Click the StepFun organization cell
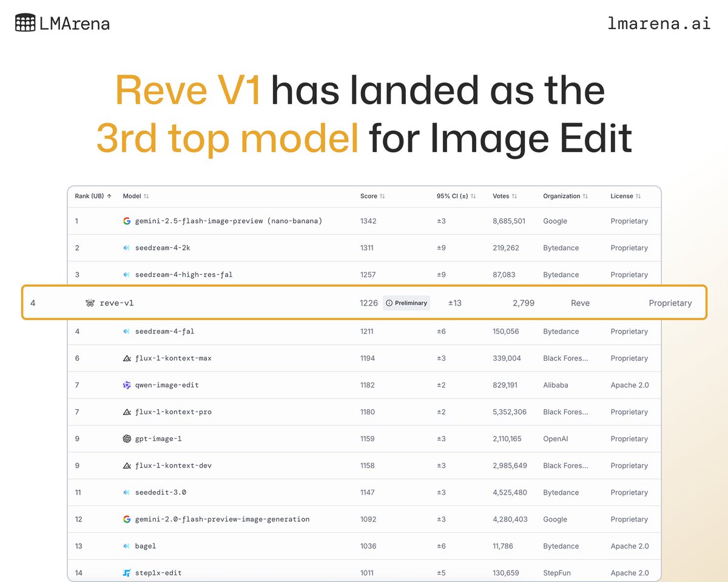Screen dimensions: 728x582 (557, 573)
